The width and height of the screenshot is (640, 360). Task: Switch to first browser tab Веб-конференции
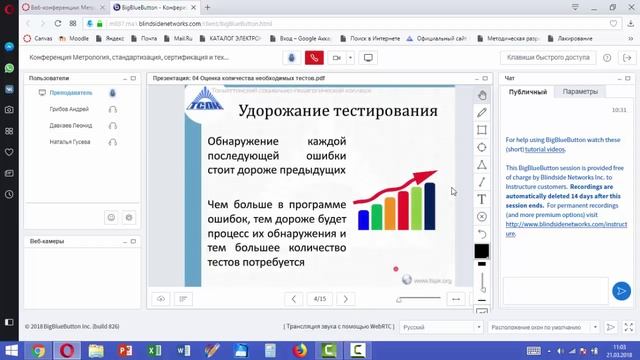63,7
